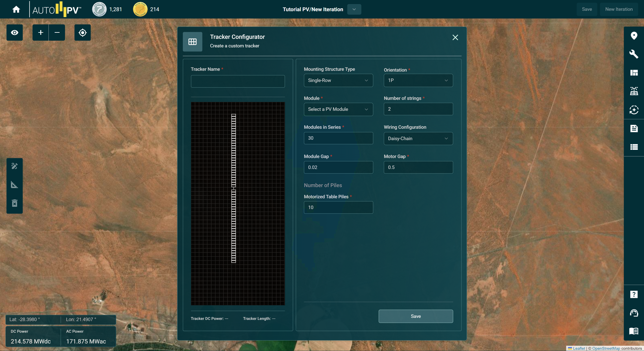Close the Tracker Configurator dialog
The width and height of the screenshot is (644, 351).
(455, 38)
